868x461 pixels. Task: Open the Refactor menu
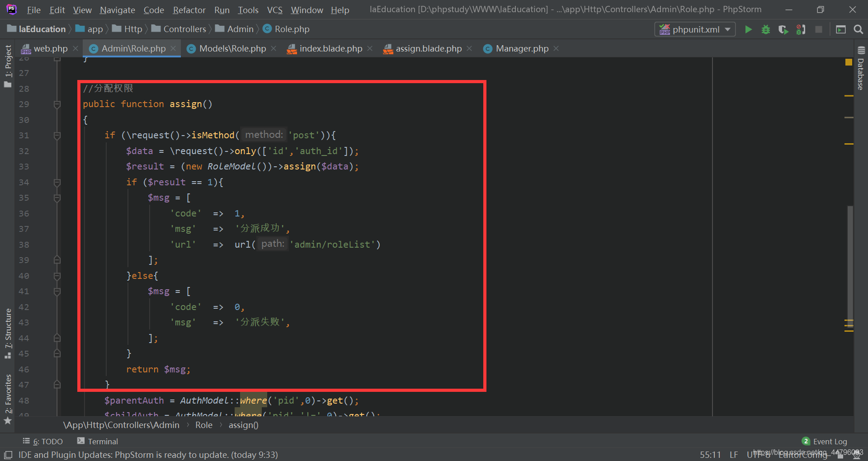pyautogui.click(x=189, y=10)
